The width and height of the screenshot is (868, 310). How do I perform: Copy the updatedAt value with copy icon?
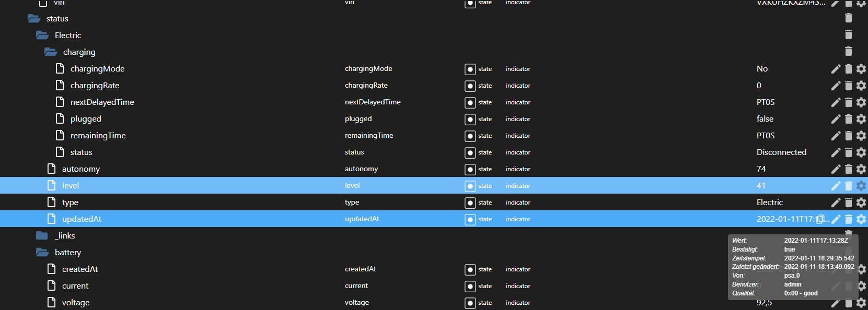pyautogui.click(x=821, y=219)
